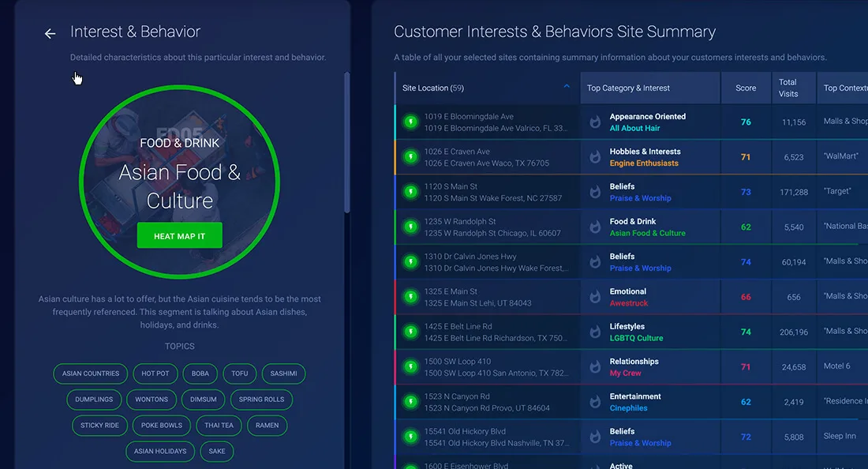Click green pin icon for 1310 Dr Calvin Jones Hwy
The height and width of the screenshot is (469, 868).
[411, 261]
